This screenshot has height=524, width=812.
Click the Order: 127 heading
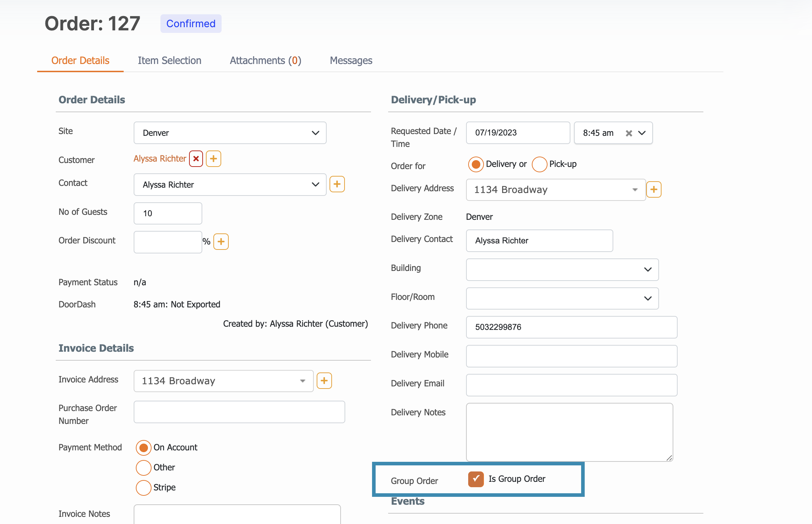92,24
